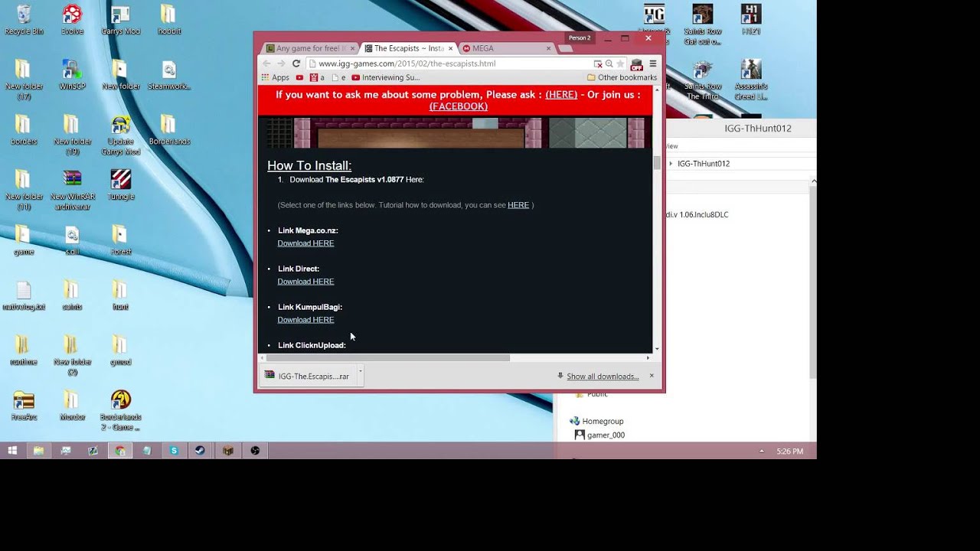The height and width of the screenshot is (551, 980).
Task: Expand the IGG-ThHunt012 breadcrumb arrow
Action: point(671,164)
